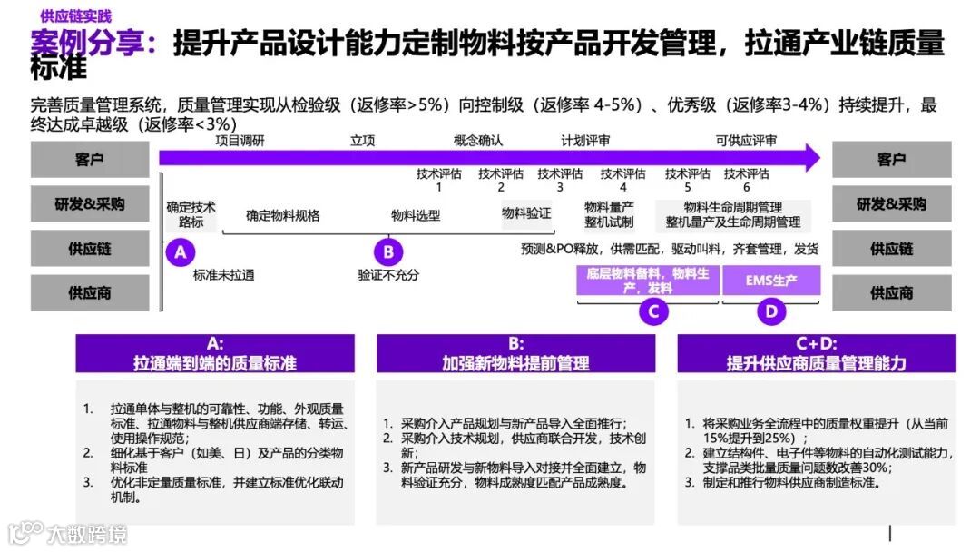The height and width of the screenshot is (552, 980).
Task: Click the '技术评估 6' label
Action: coord(746,180)
